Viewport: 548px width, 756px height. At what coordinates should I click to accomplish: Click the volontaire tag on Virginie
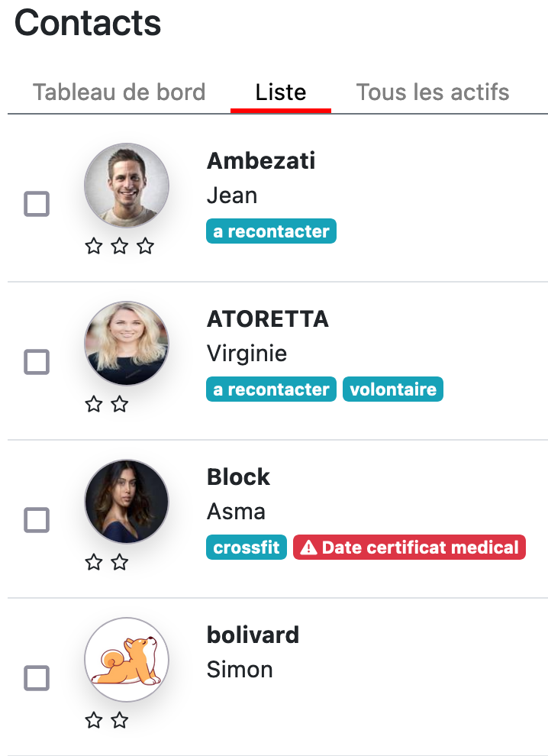tap(393, 389)
